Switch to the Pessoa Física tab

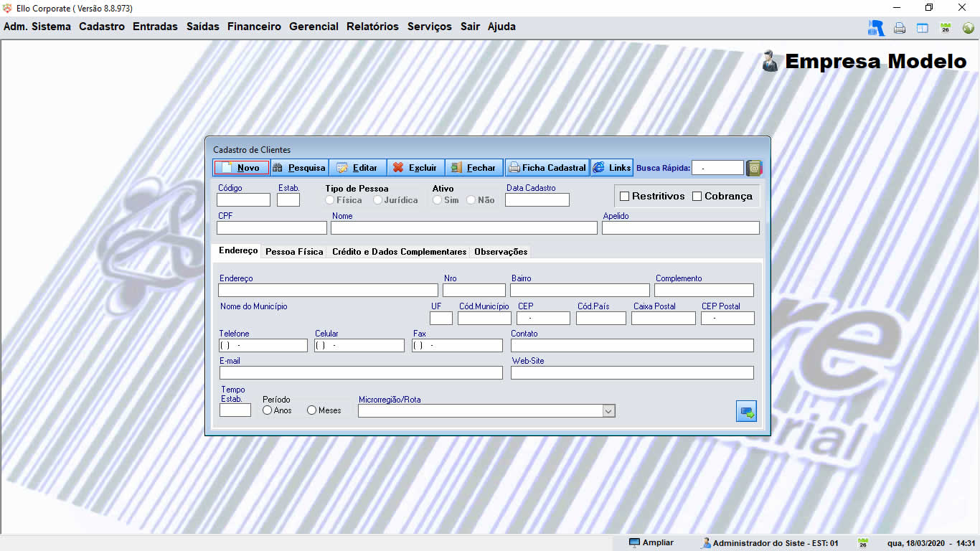[294, 252]
